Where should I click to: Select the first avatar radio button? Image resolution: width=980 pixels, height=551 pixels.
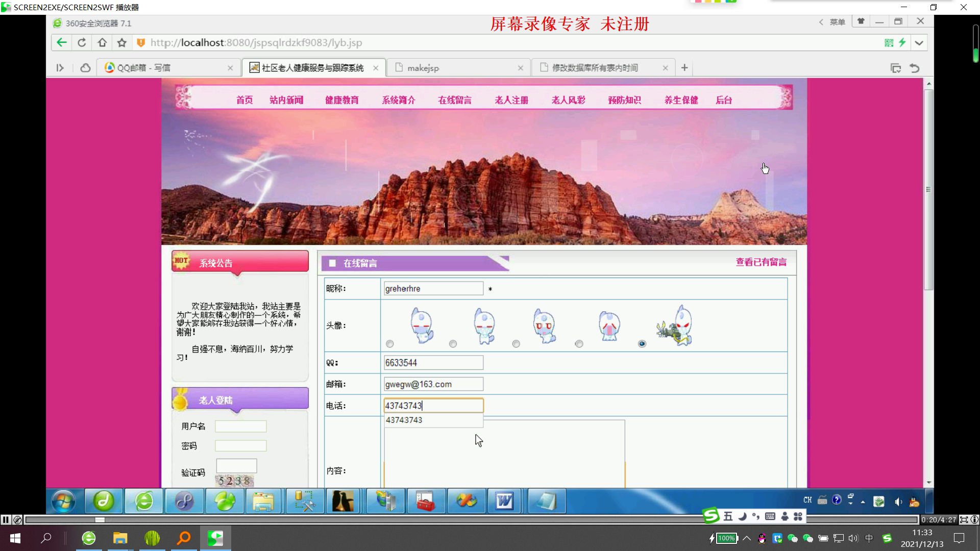(x=390, y=344)
